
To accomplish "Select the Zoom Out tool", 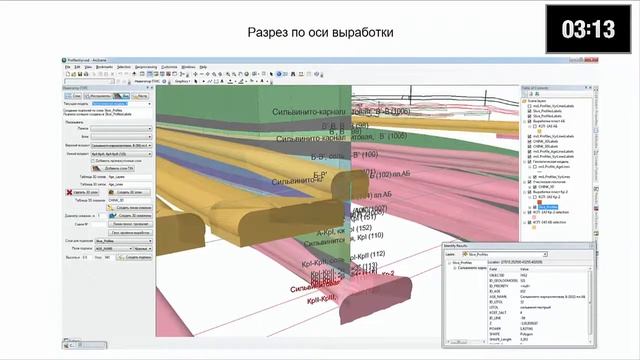I will [234, 74].
